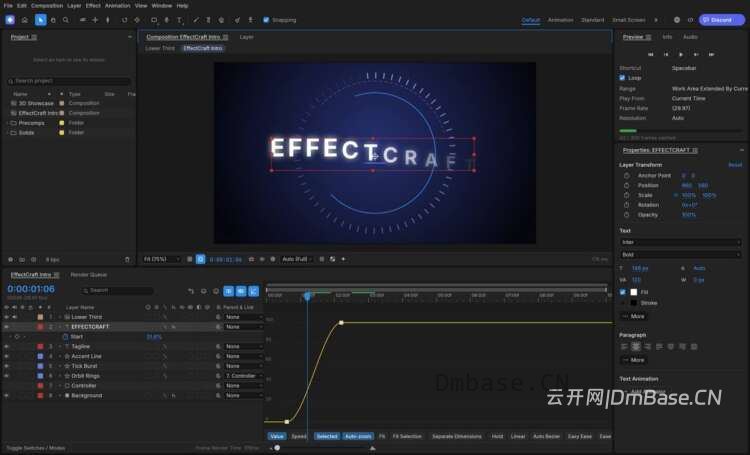The image size is (750, 455).
Task: Open the font style Bold dropdown
Action: [x=681, y=255]
